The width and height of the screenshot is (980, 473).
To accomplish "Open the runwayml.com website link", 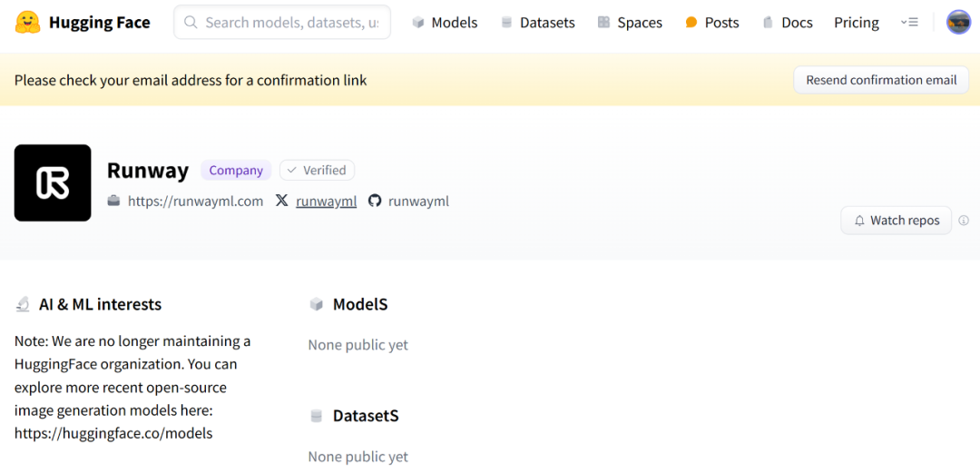I will point(195,201).
